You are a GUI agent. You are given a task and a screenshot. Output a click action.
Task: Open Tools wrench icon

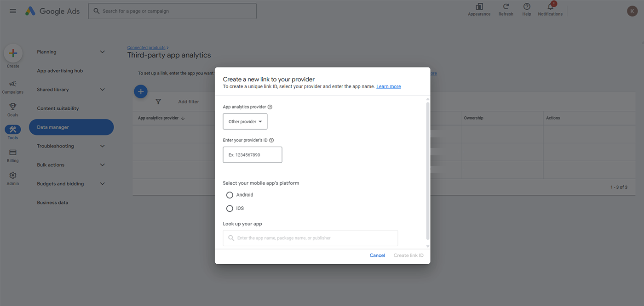(x=13, y=130)
